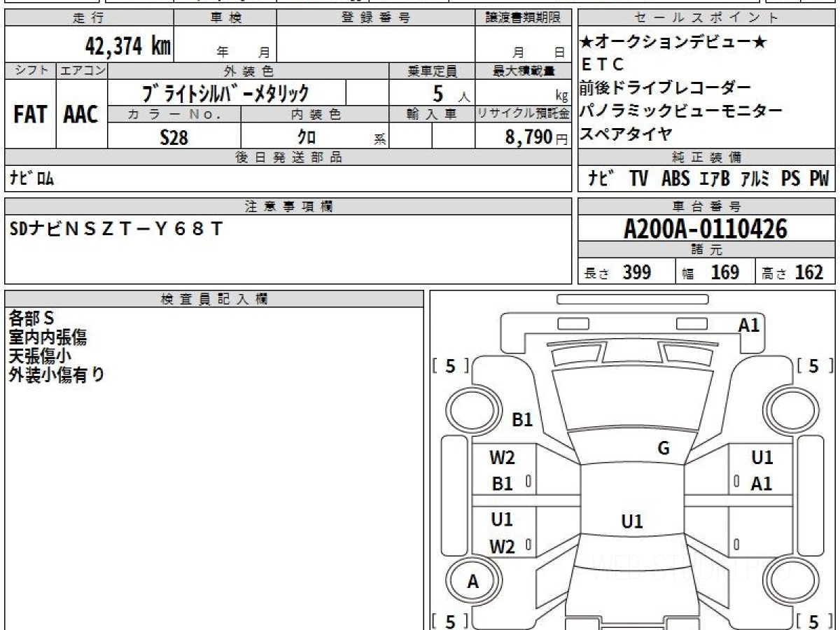Select the エアB equipment label

pos(715,179)
